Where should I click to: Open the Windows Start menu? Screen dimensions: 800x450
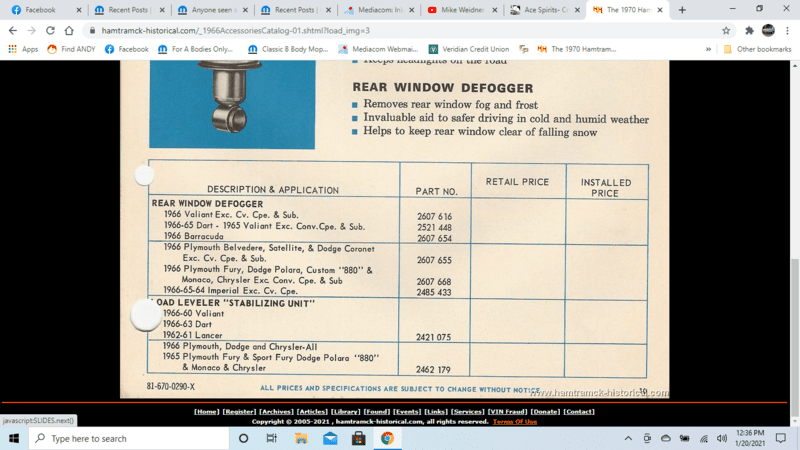point(14,438)
